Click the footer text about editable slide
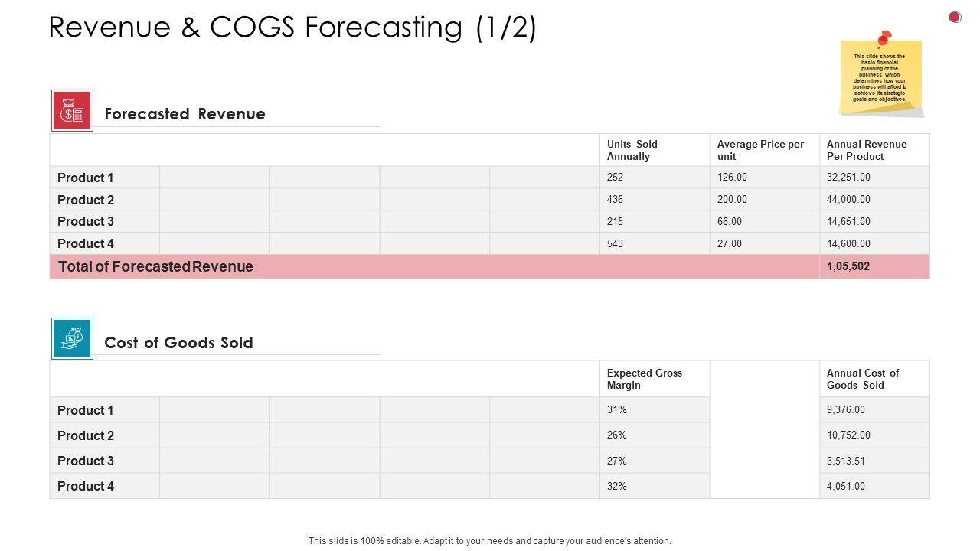The height and width of the screenshot is (551, 980). [x=490, y=540]
